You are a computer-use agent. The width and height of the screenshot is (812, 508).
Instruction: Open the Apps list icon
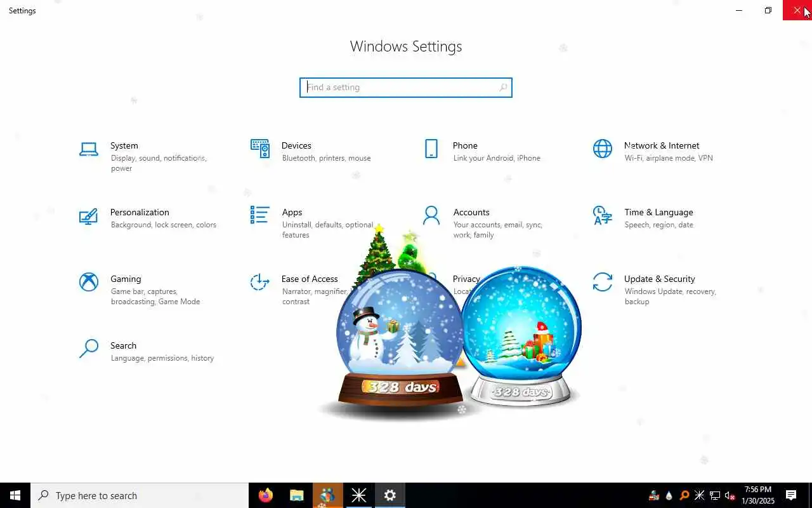click(x=260, y=215)
